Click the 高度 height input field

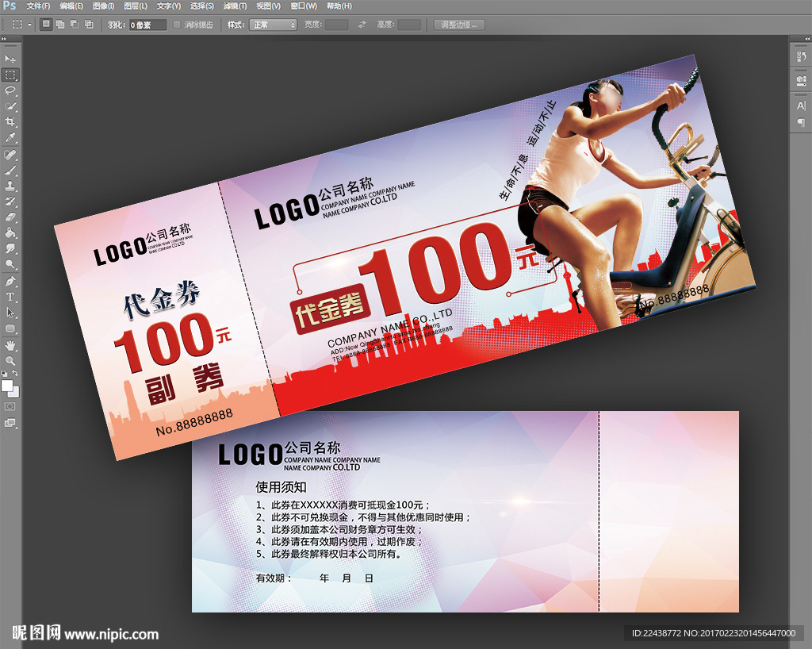(x=409, y=25)
